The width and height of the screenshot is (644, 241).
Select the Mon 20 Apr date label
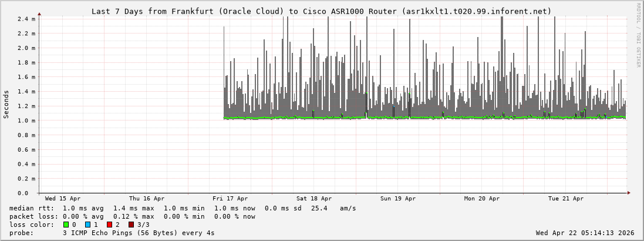[x=482, y=199]
